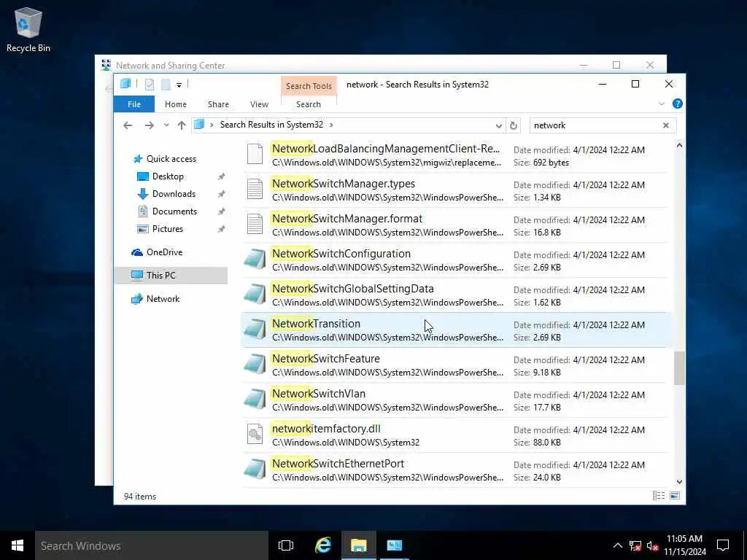The height and width of the screenshot is (560, 747).
Task: Switch to Details view in status bar
Action: pyautogui.click(x=659, y=496)
